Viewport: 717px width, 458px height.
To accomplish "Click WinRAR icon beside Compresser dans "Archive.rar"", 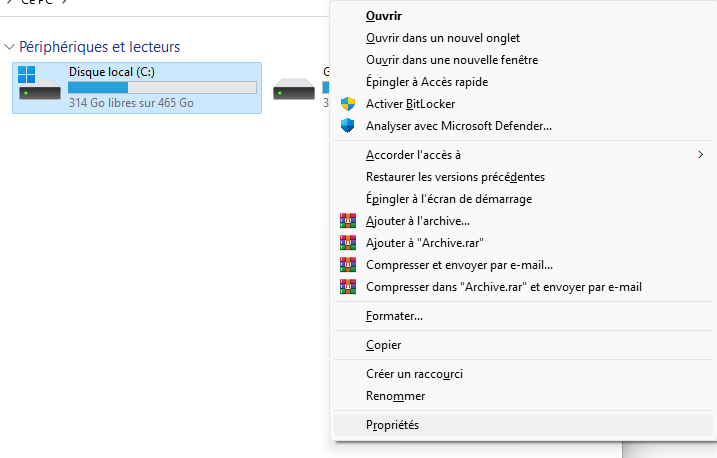I will click(x=348, y=287).
